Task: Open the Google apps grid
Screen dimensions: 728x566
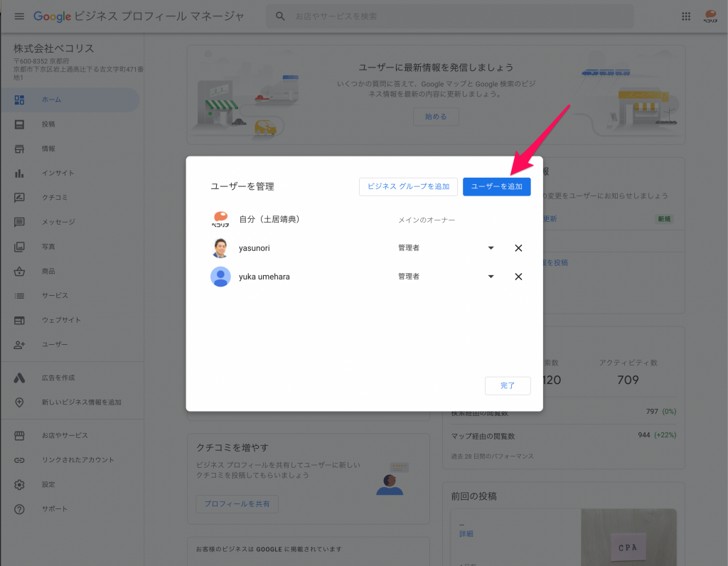Action: [x=686, y=16]
